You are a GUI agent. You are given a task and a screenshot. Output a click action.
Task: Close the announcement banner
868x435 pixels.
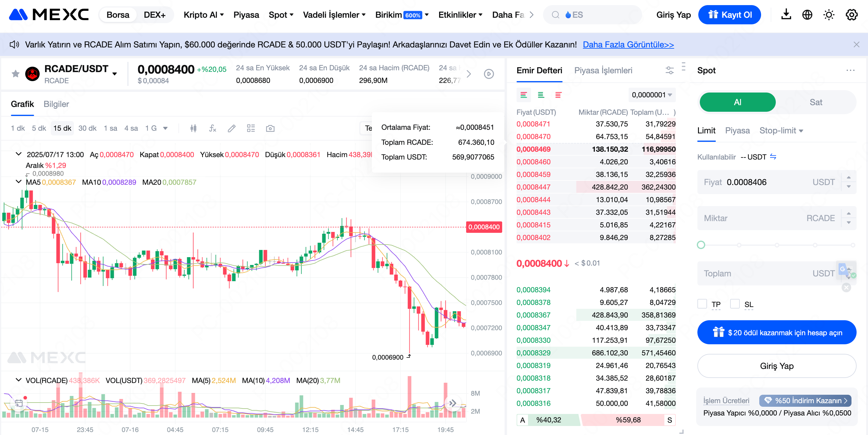[x=856, y=44]
